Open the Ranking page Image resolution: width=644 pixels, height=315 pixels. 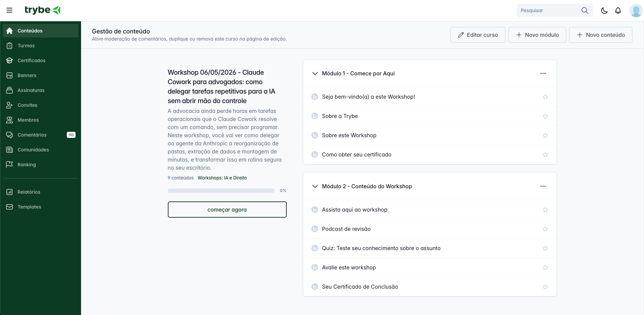coord(27,165)
